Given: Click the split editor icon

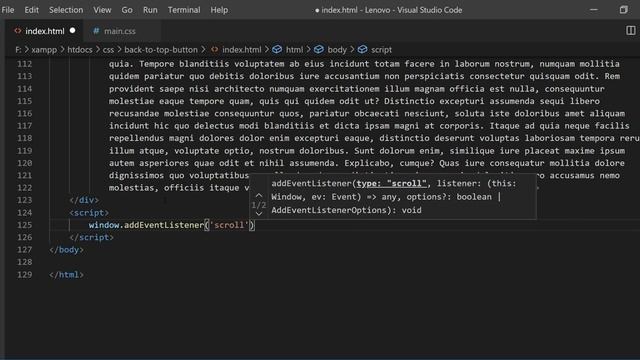Looking at the screenshot, I should (x=631, y=31).
